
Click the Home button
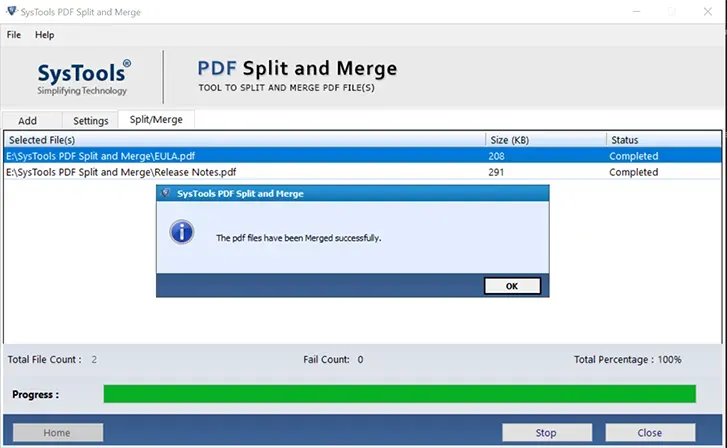57,432
